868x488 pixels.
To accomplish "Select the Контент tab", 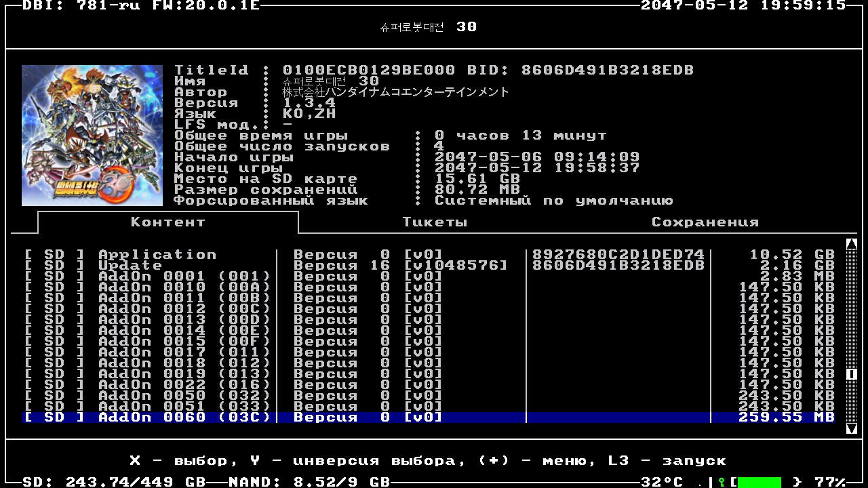I will tap(167, 222).
